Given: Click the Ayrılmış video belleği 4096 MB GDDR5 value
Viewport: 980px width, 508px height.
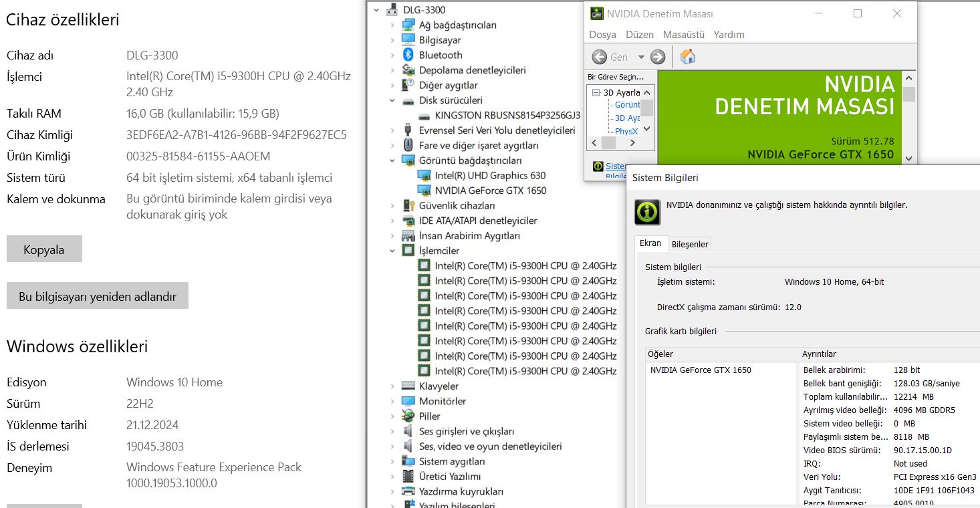Looking at the screenshot, I should pyautogui.click(x=925, y=410).
